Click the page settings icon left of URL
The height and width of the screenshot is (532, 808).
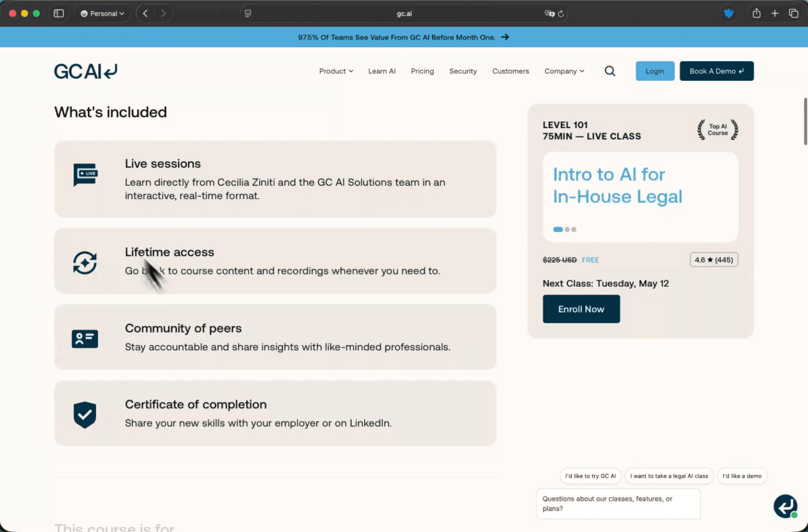click(248, 13)
